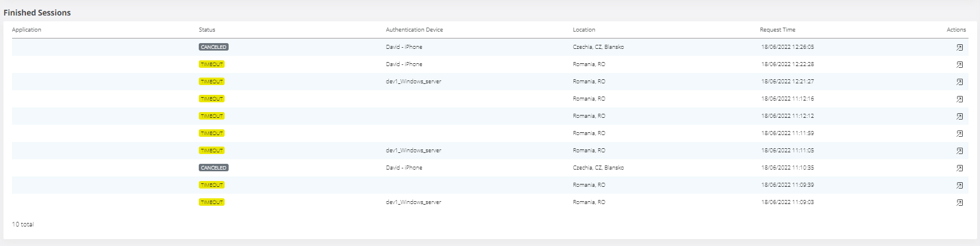
Task: Sort by the Application column header
Action: coord(26,30)
